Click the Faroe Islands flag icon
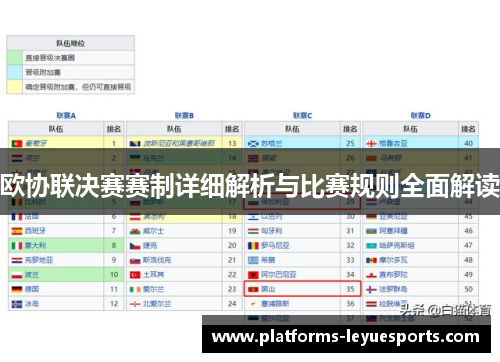 click(x=371, y=289)
